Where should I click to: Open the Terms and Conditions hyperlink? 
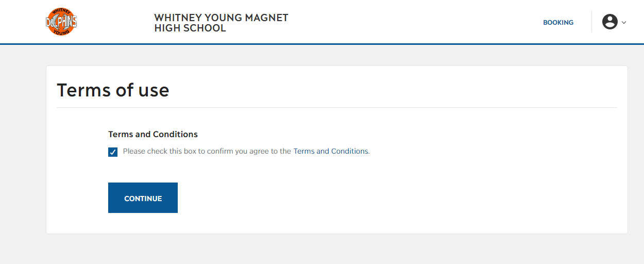(331, 151)
